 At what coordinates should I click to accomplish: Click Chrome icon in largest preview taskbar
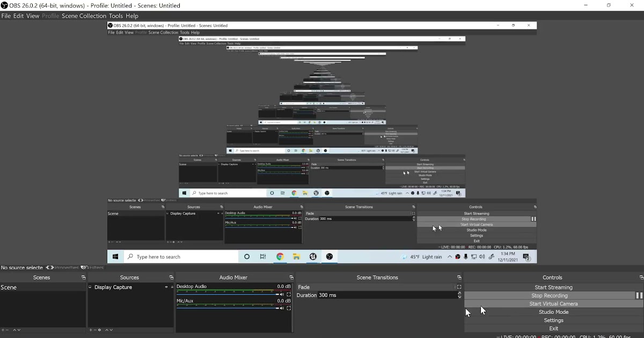(x=280, y=257)
